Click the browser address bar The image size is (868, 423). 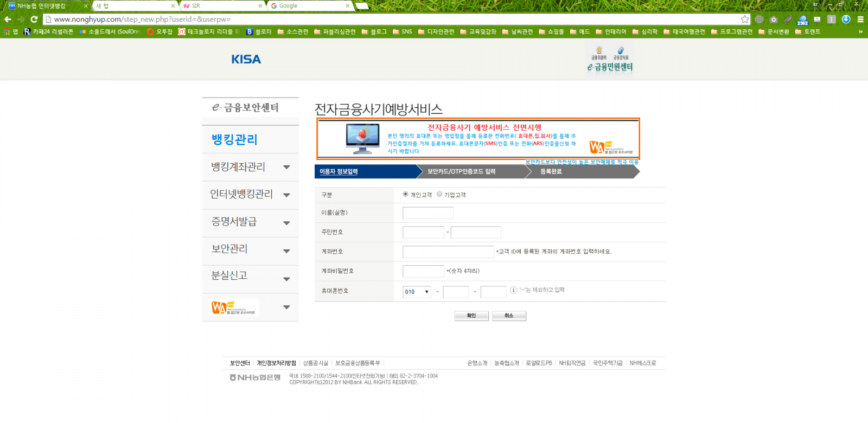click(396, 19)
